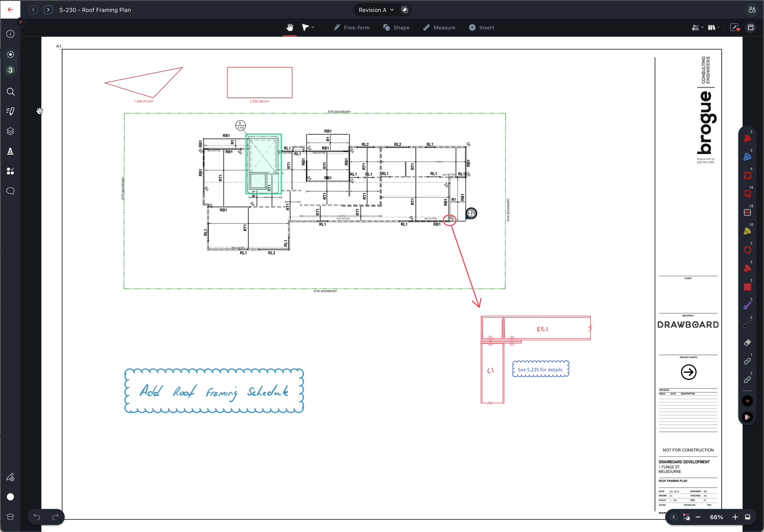Toggle the snapping magnet icon
Image resolution: width=764 pixels, height=532 pixels.
pyautogui.click(x=687, y=517)
